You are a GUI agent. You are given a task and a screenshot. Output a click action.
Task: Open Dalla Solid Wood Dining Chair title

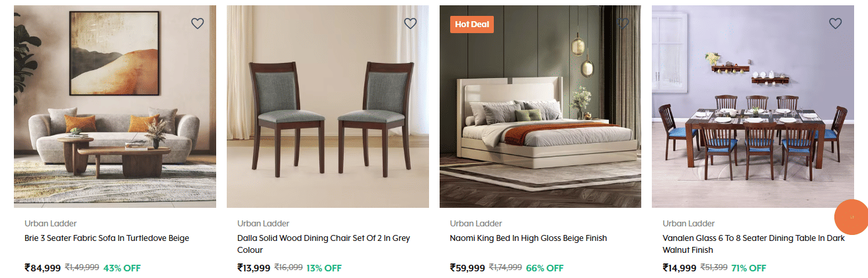click(x=319, y=244)
